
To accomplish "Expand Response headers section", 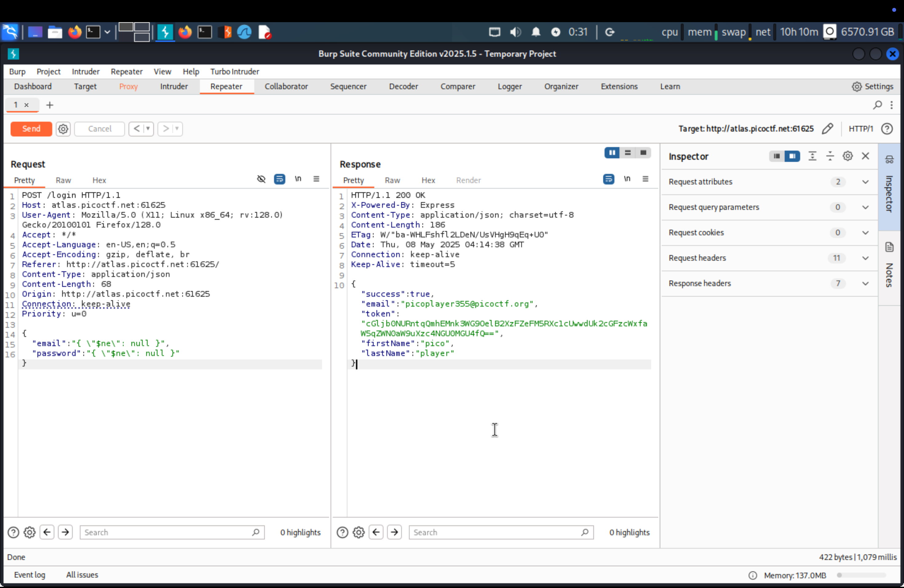I will click(769, 284).
